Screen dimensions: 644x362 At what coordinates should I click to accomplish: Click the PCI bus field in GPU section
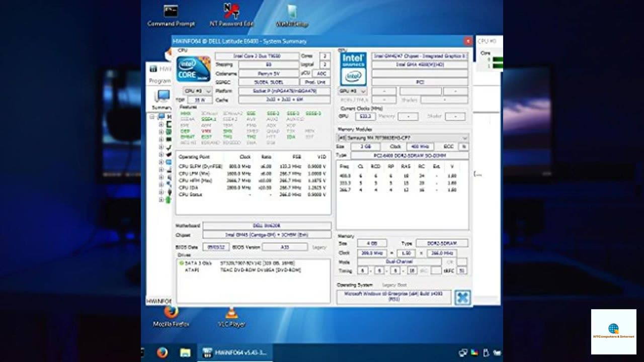click(420, 82)
